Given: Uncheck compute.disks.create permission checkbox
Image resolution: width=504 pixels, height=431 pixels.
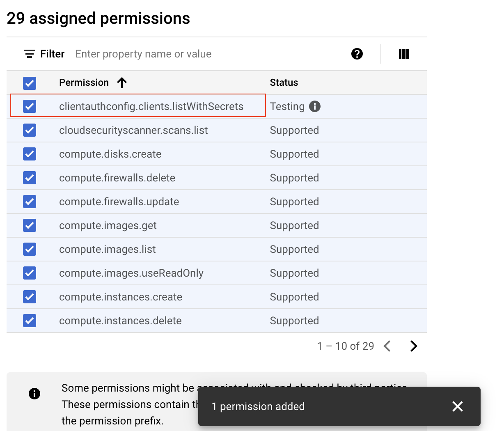Looking at the screenshot, I should coord(30,154).
